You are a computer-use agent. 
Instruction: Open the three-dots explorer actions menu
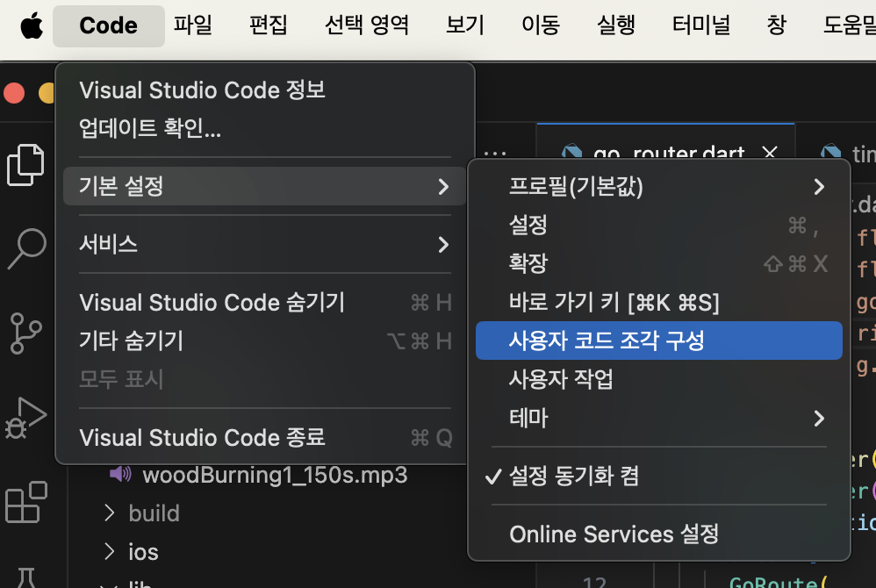pos(495,153)
